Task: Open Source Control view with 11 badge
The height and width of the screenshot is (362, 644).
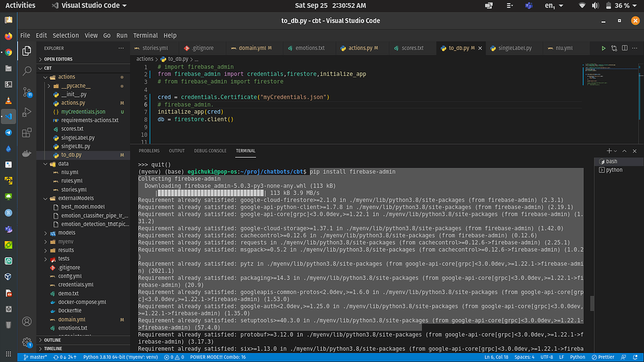Action: pyautogui.click(x=27, y=92)
